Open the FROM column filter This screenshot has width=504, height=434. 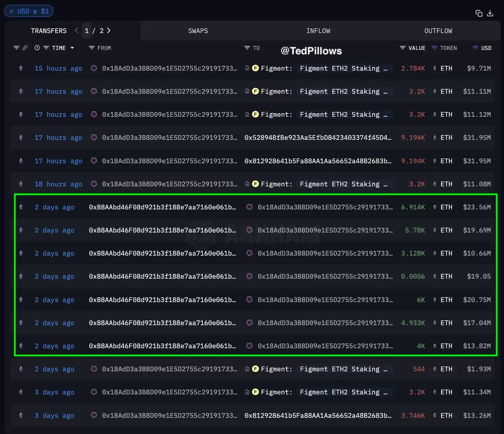92,48
